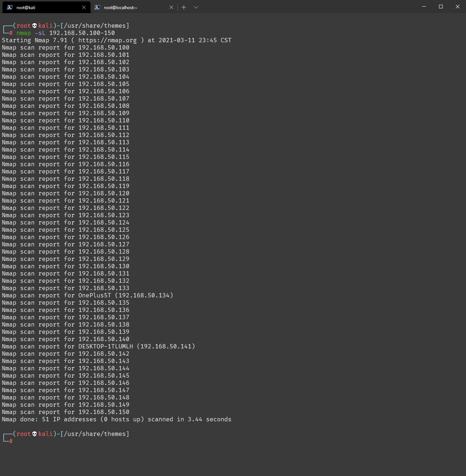
Task: Select the scan report line for 192.168.50.100
Action: point(66,47)
